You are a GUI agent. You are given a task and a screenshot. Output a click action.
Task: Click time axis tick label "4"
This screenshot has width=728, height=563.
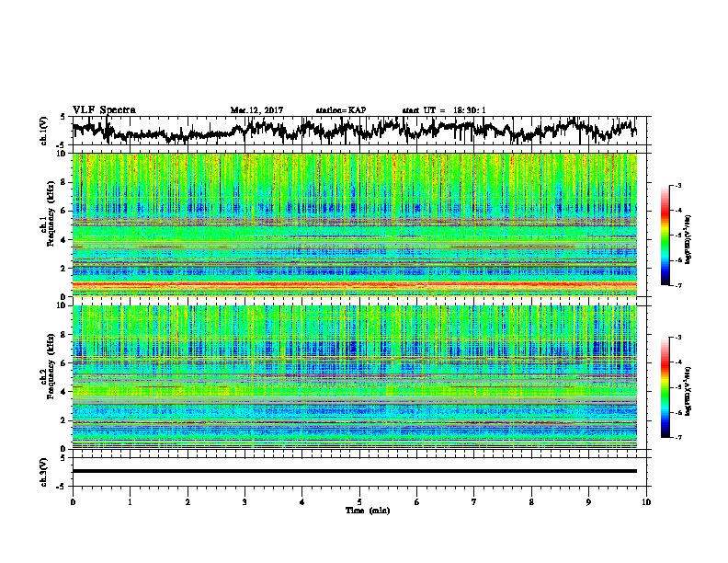pos(302,502)
